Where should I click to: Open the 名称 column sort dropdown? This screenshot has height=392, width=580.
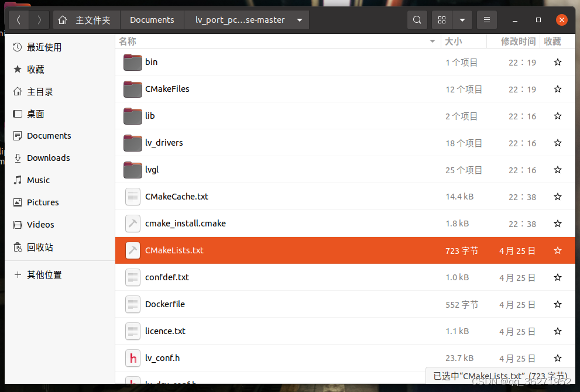tap(433, 41)
